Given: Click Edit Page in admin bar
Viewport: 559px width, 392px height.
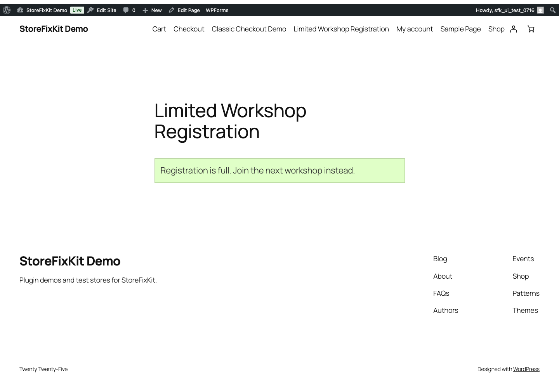Looking at the screenshot, I should click(184, 10).
